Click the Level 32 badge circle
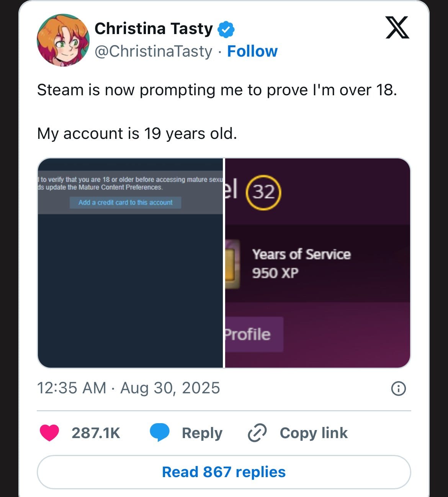 click(x=263, y=192)
